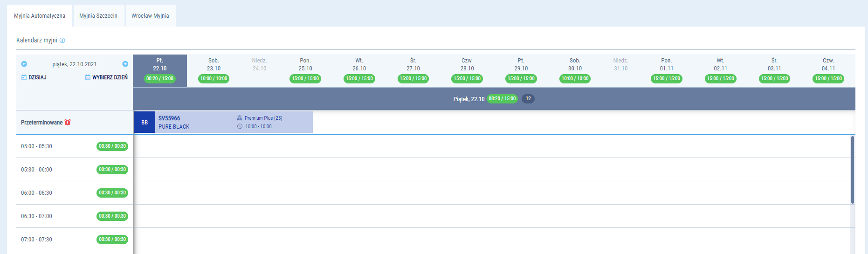868x254 pixels.
Task: Open the WYBIERZ DZIEŃ date picker
Action: coord(106,77)
